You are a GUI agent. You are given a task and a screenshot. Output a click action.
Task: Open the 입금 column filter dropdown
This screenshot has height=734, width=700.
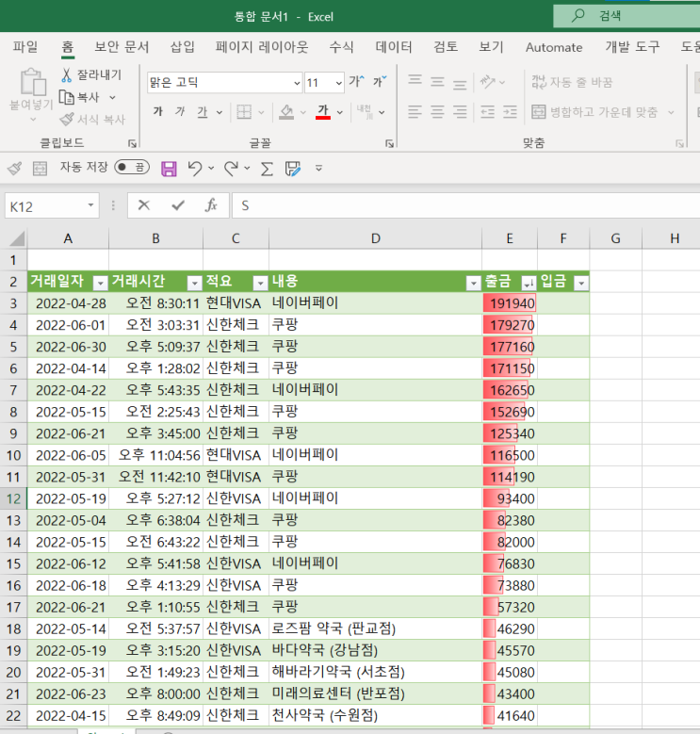point(581,283)
